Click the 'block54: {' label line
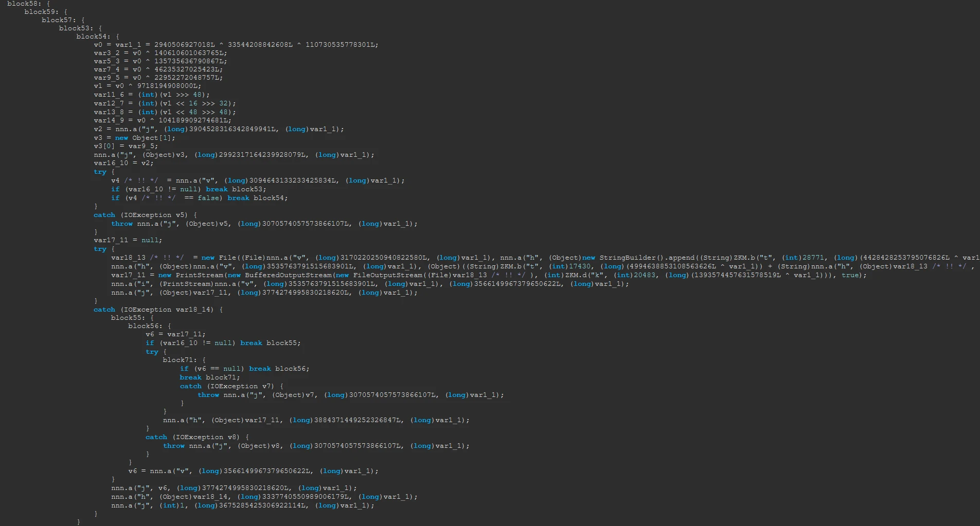The width and height of the screenshot is (980, 526). (98, 37)
